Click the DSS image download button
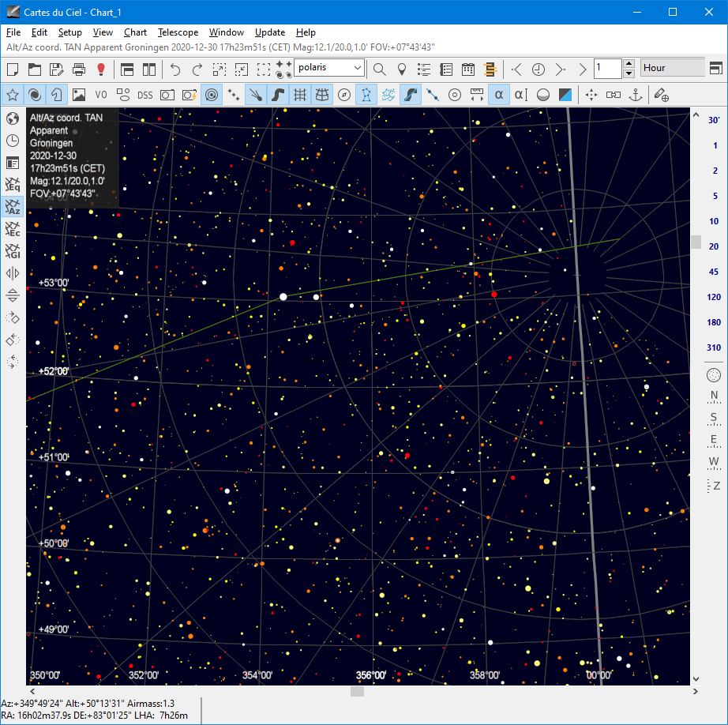728x725 pixels. click(144, 96)
